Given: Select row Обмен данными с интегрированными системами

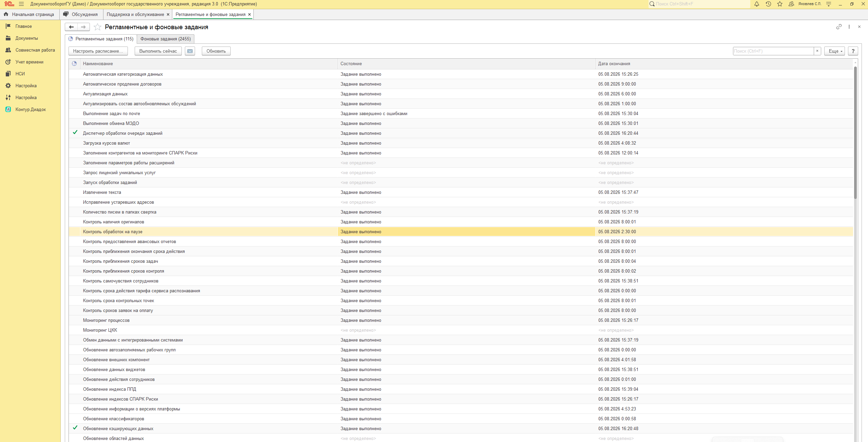Looking at the screenshot, I should [x=461, y=340].
